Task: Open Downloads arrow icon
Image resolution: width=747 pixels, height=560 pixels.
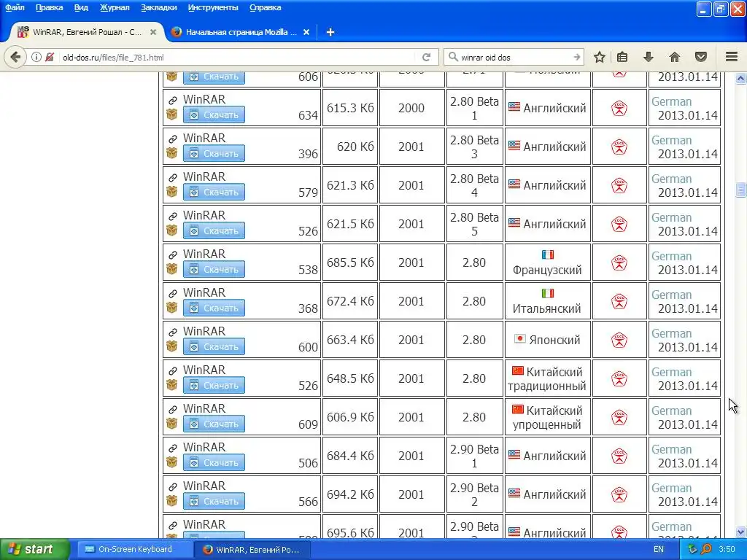Action: click(648, 57)
